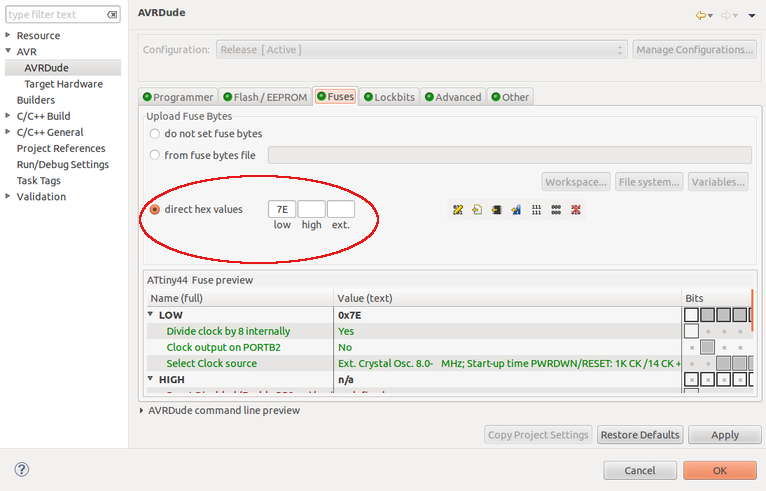
Task: Select 'do not set fuse bytes' option
Action: 155,134
